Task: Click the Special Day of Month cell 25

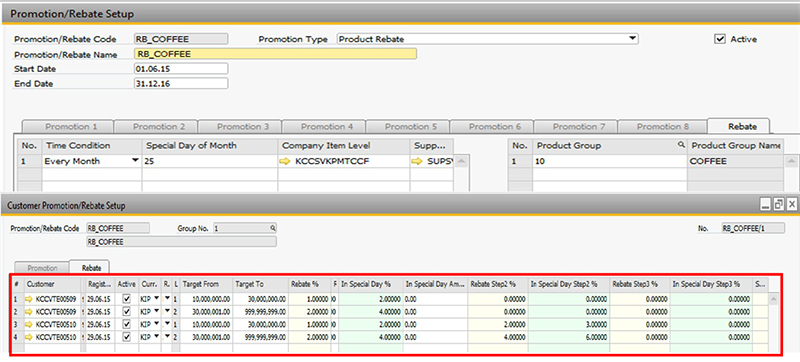Action: pyautogui.click(x=210, y=161)
